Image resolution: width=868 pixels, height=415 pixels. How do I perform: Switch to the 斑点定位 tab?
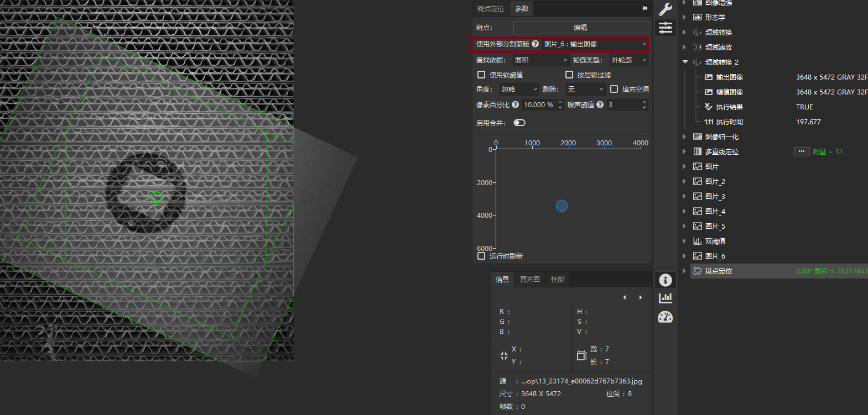coord(491,8)
